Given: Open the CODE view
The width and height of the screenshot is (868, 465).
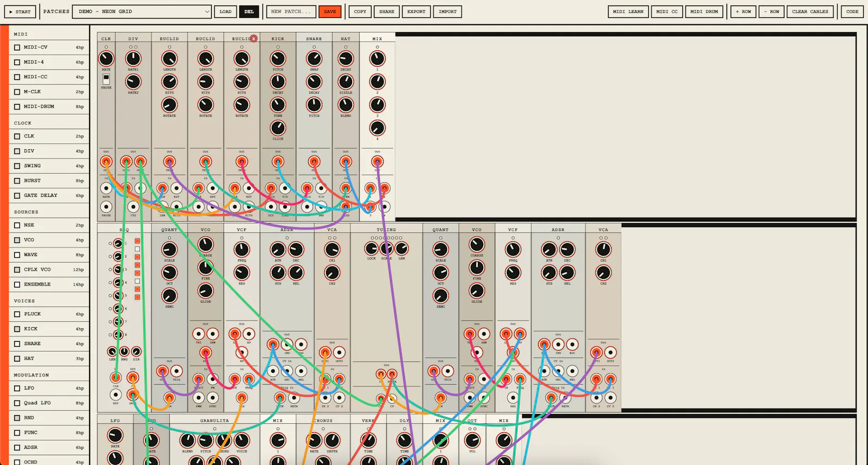Looking at the screenshot, I should pyautogui.click(x=852, y=11).
